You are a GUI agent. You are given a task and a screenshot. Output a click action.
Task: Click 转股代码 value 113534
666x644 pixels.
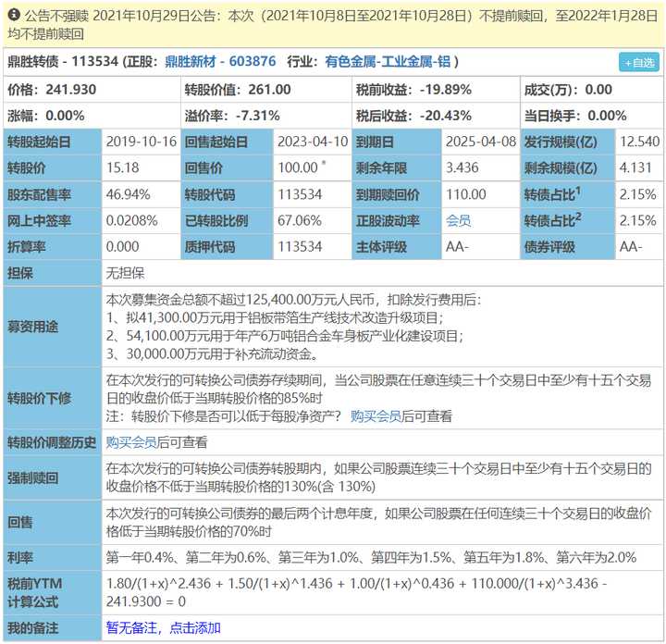click(x=300, y=194)
